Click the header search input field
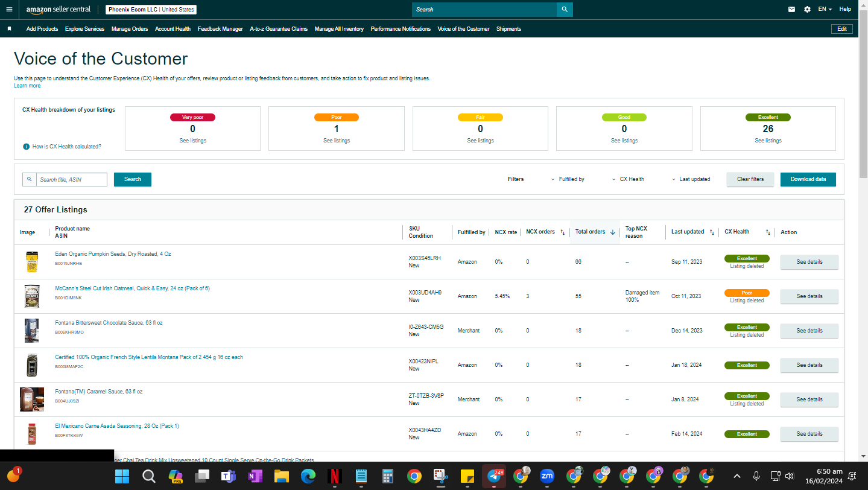The height and width of the screenshot is (490, 868). click(x=484, y=10)
